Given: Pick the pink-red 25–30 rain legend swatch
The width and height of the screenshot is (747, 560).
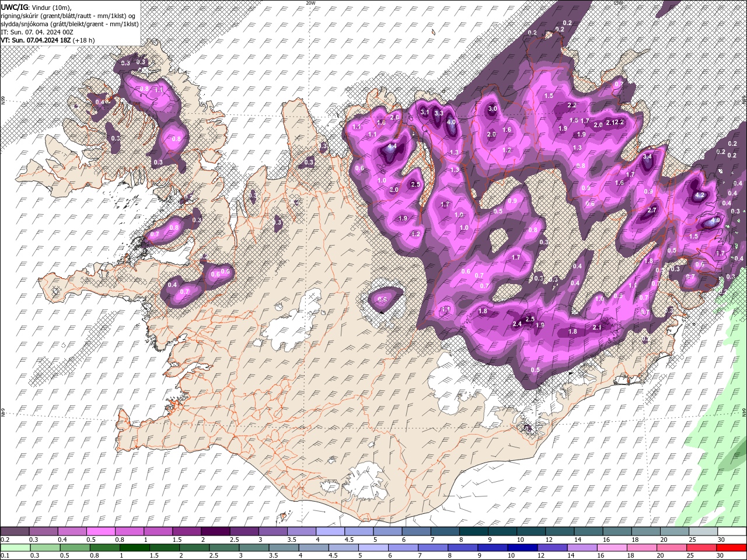Looking at the screenshot, I should 701,547.
